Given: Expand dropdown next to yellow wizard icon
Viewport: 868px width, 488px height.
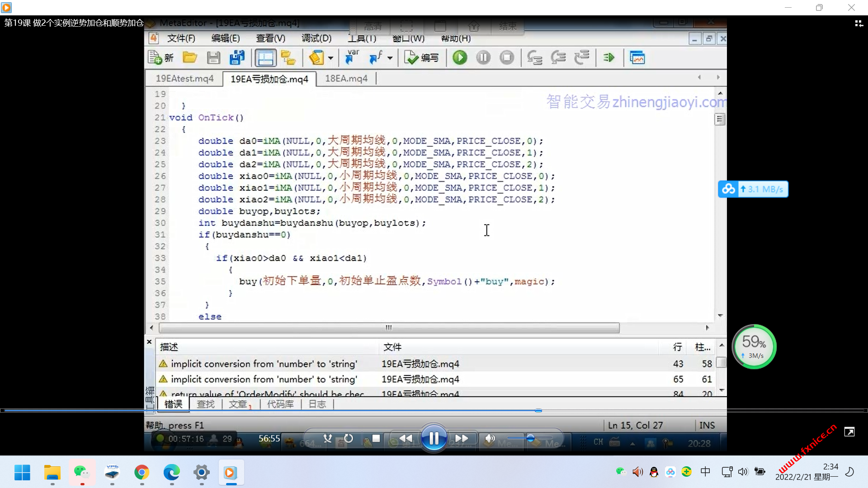Looking at the screenshot, I should pyautogui.click(x=330, y=58).
